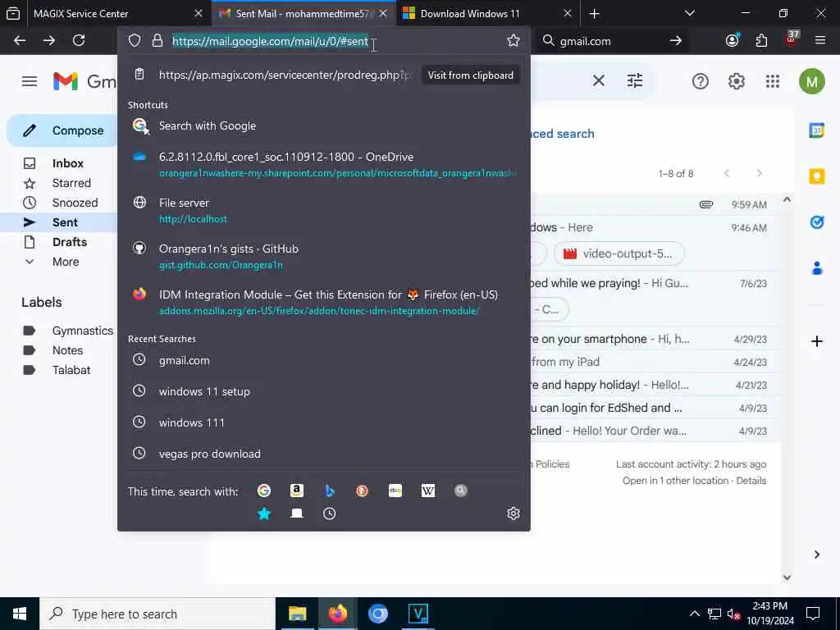Bookmark this page with the star icon
The image size is (840, 630).
click(x=514, y=41)
